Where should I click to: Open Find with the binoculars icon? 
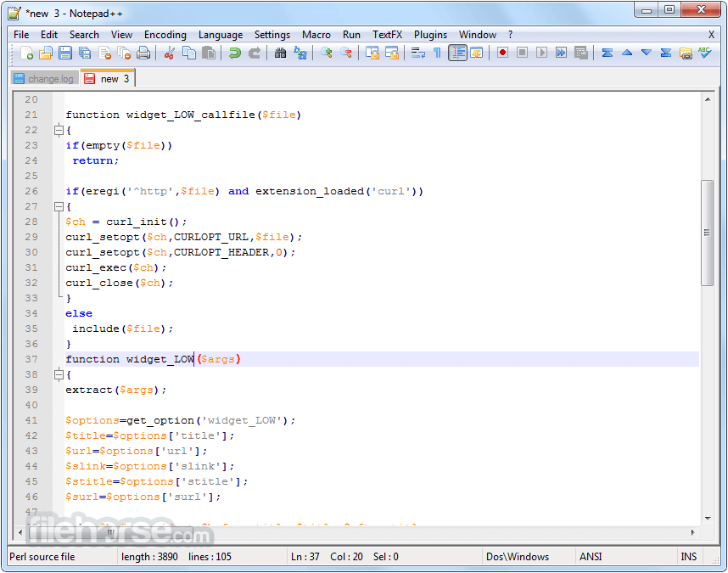tap(281, 53)
